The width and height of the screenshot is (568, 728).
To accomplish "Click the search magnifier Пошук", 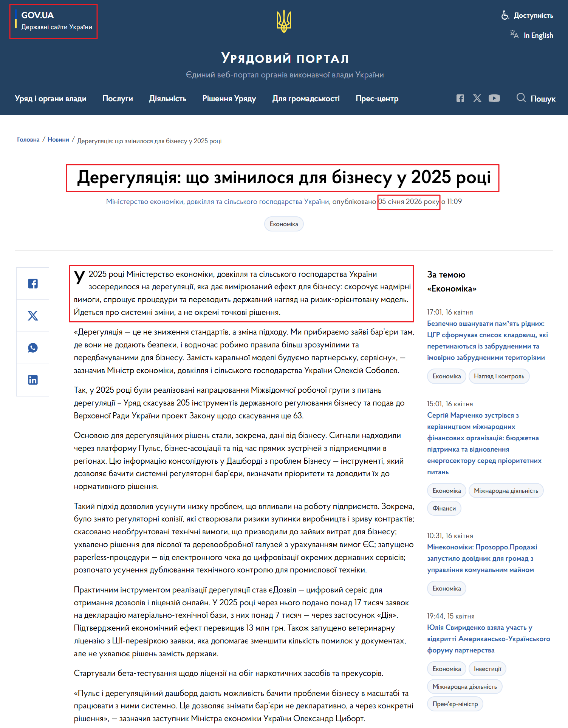I will click(535, 98).
